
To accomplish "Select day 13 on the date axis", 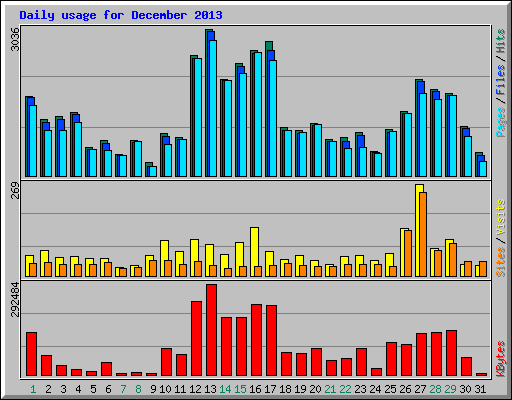I will [210, 389].
